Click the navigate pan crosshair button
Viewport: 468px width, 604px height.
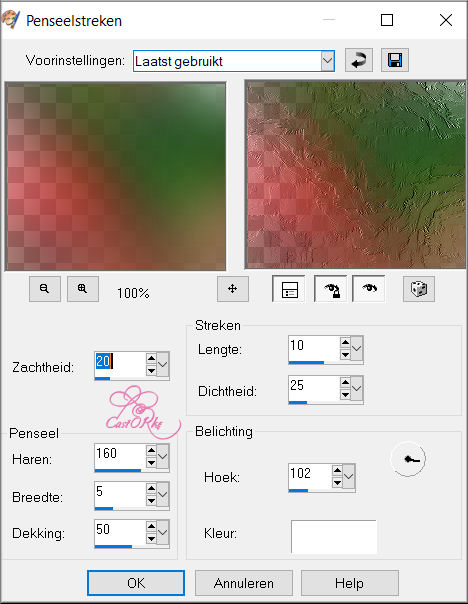point(233,289)
